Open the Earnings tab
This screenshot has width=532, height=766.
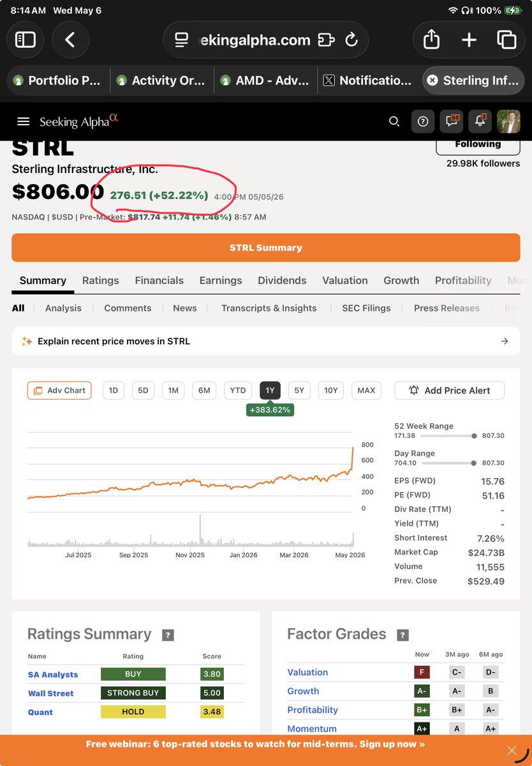coord(221,281)
